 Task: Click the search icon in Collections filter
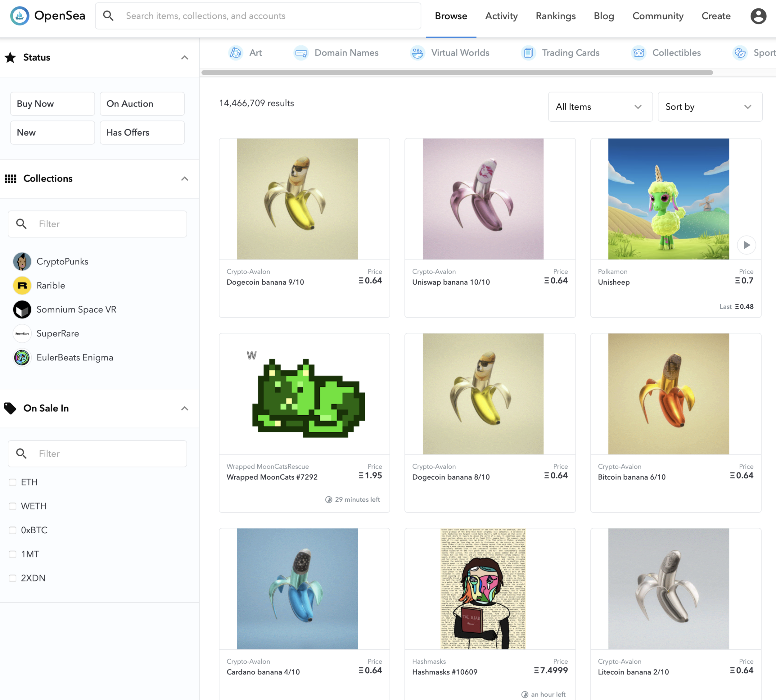(21, 224)
